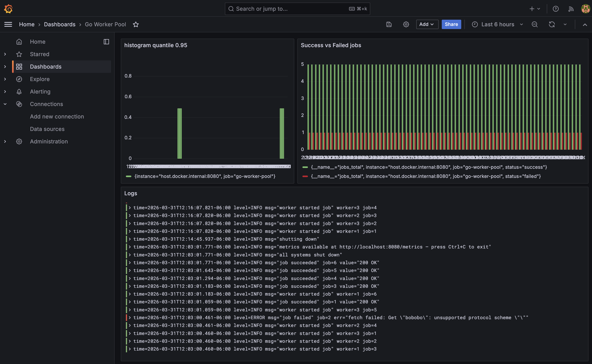
Task: Refresh the dashboard
Action: pyautogui.click(x=551, y=24)
